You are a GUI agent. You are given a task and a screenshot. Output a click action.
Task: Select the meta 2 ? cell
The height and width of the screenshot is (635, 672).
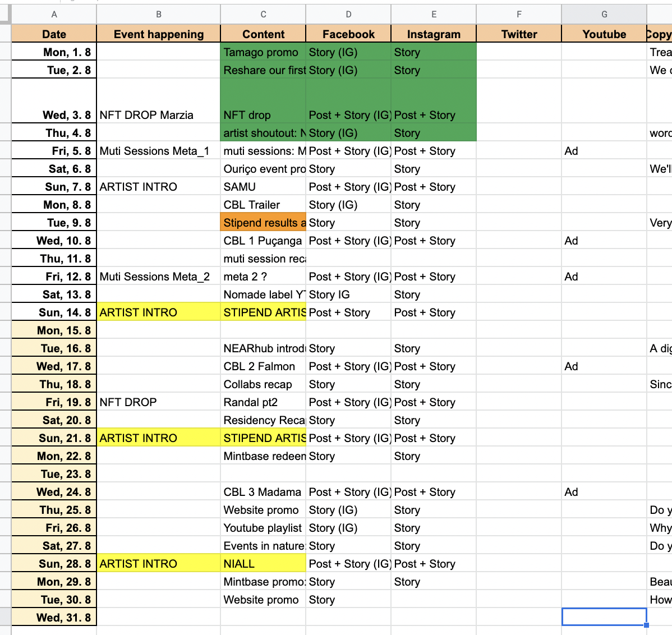click(263, 277)
